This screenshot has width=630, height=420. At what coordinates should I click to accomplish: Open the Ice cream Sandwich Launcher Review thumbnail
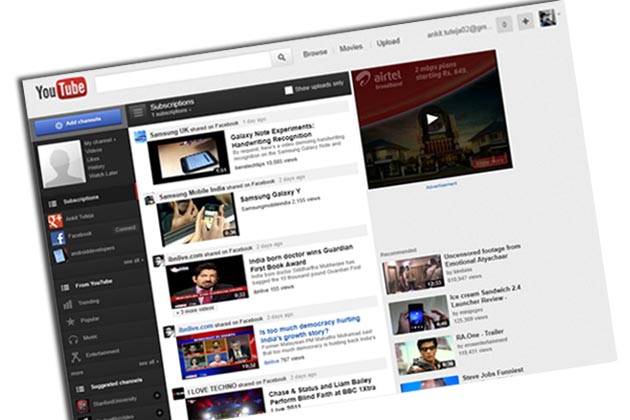[x=419, y=315]
